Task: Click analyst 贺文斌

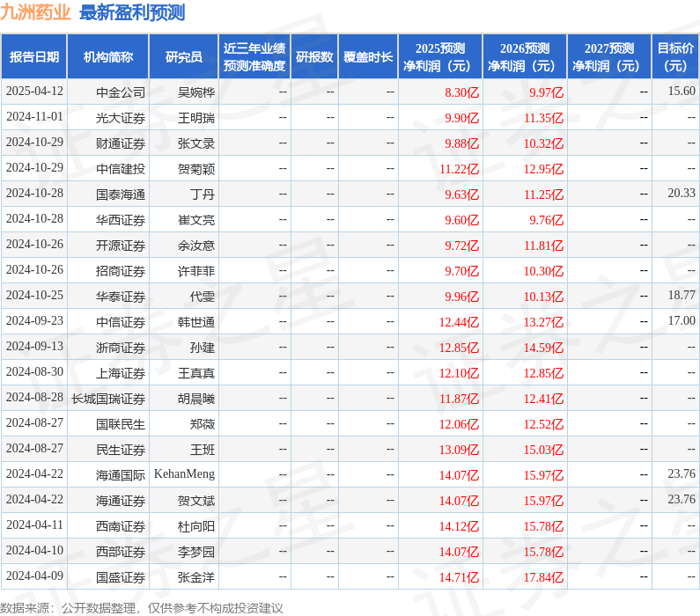Action: coord(196,501)
